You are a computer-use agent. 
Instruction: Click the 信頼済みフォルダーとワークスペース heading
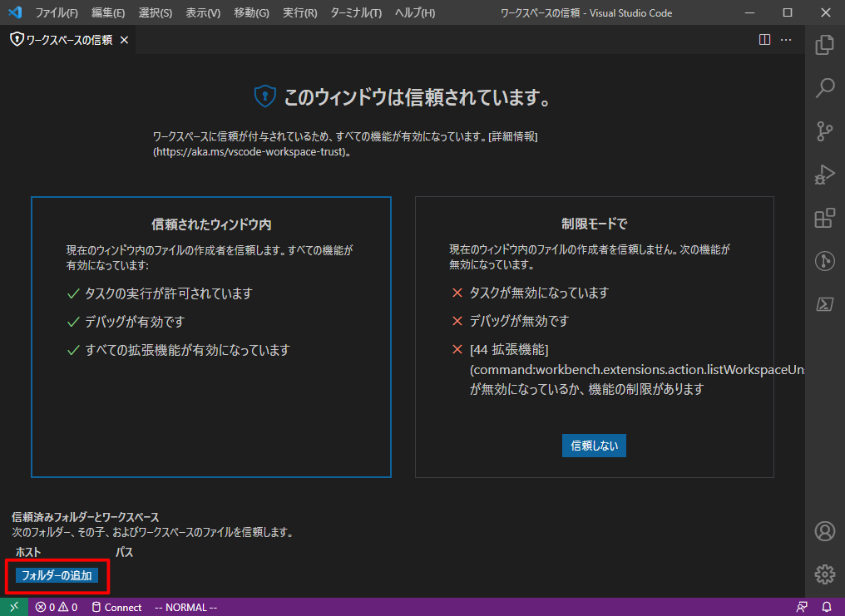[x=86, y=517]
